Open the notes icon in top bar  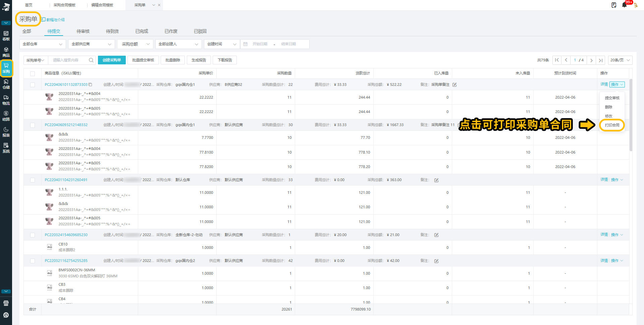[614, 5]
